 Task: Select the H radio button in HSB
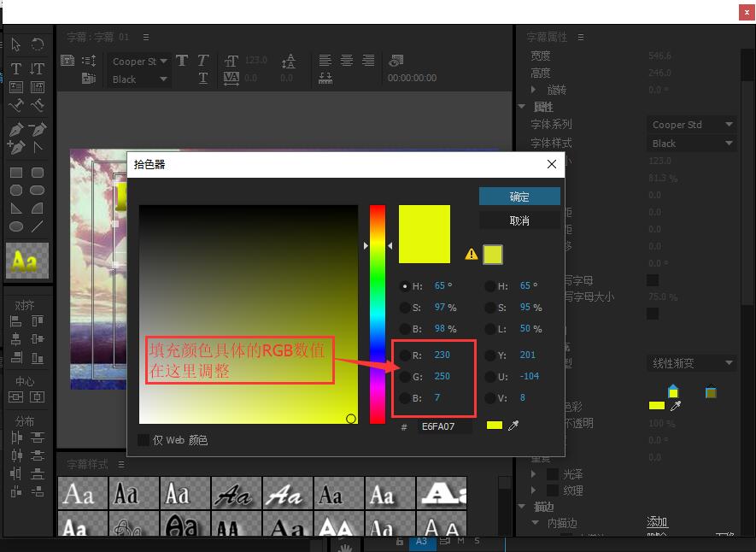(x=405, y=286)
